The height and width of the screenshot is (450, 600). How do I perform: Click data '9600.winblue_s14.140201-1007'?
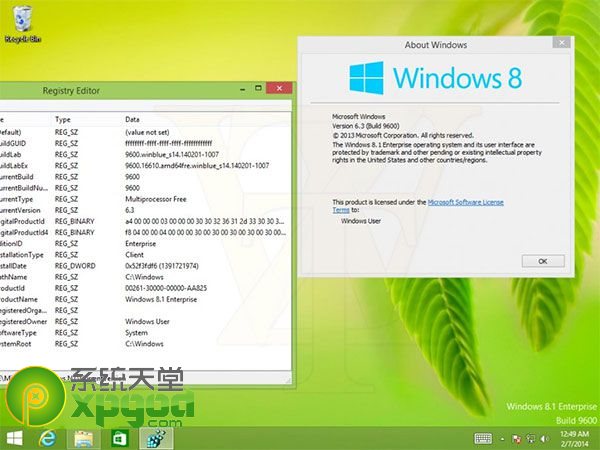pyautogui.click(x=172, y=155)
